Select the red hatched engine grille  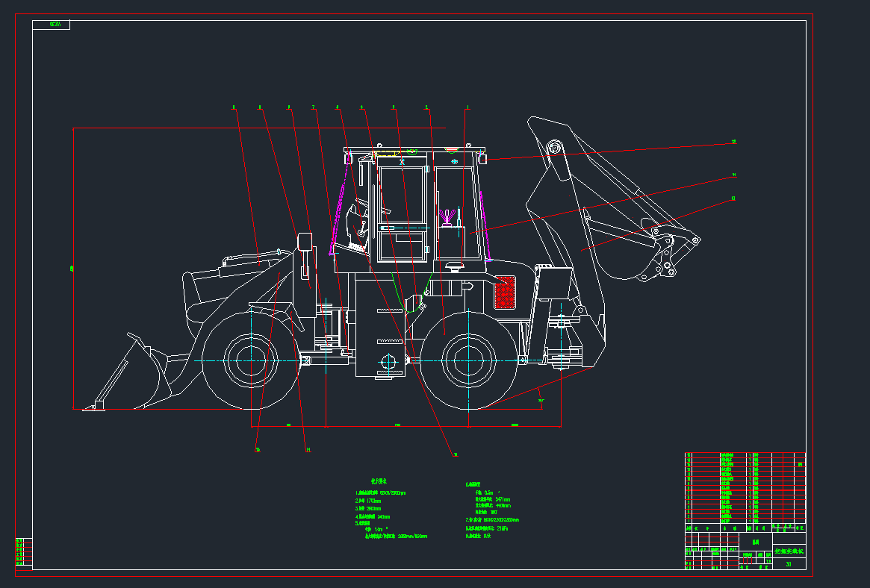click(x=506, y=292)
